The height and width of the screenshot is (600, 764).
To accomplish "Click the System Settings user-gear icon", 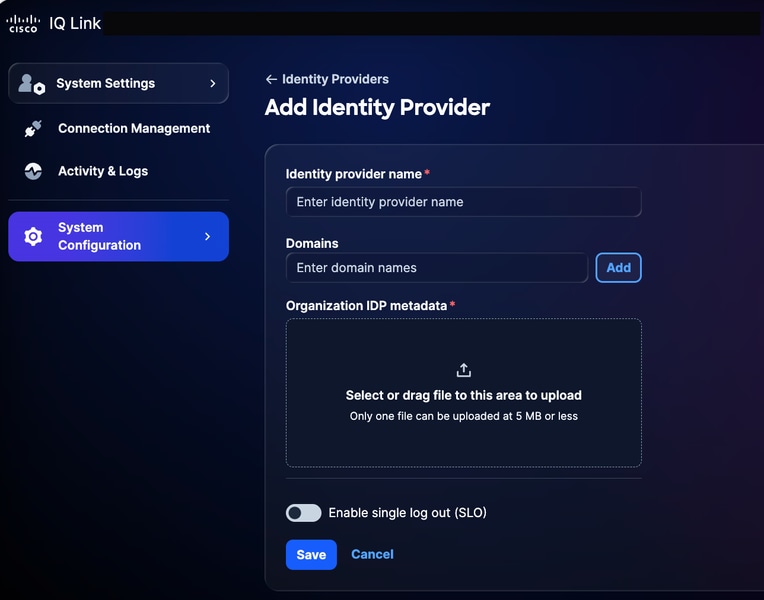I will [x=32, y=84].
